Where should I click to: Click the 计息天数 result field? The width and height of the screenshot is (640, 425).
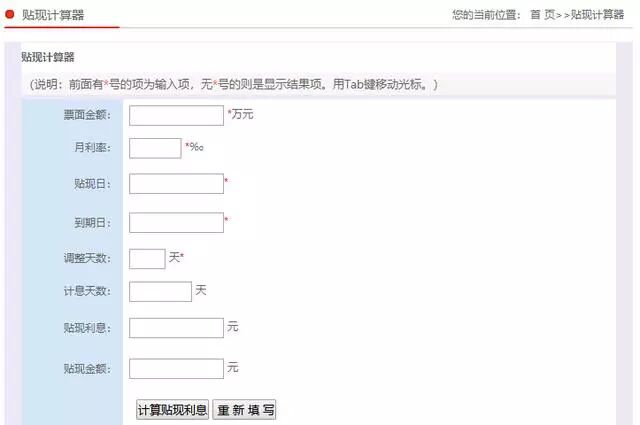[x=160, y=291]
